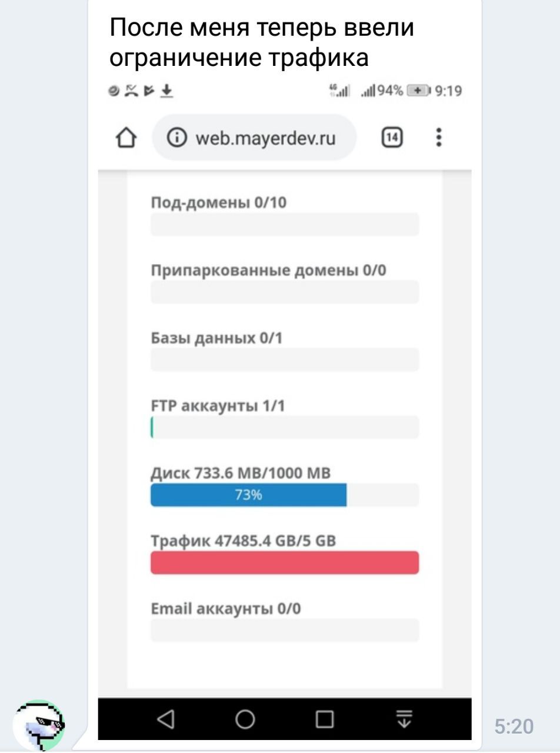Tap the Android back navigation button

point(166,719)
